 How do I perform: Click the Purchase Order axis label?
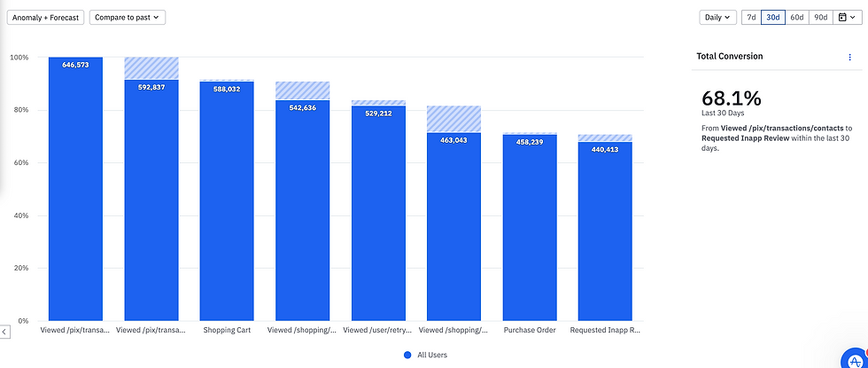tap(530, 331)
